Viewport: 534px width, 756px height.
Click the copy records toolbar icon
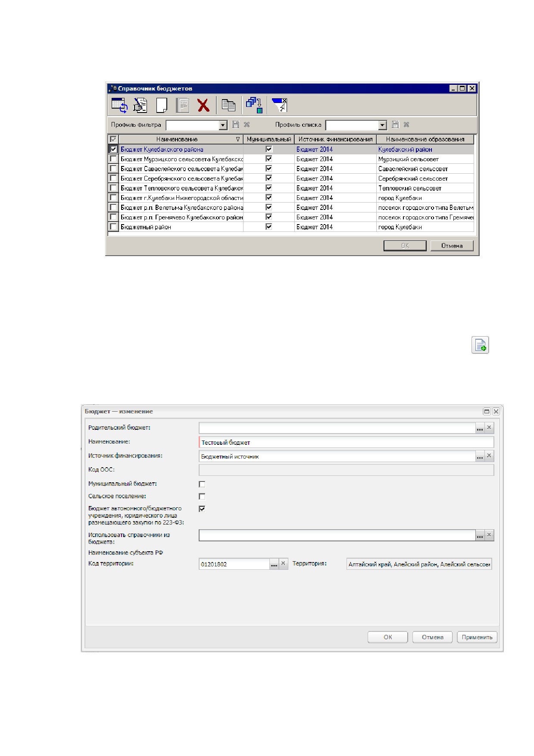228,105
